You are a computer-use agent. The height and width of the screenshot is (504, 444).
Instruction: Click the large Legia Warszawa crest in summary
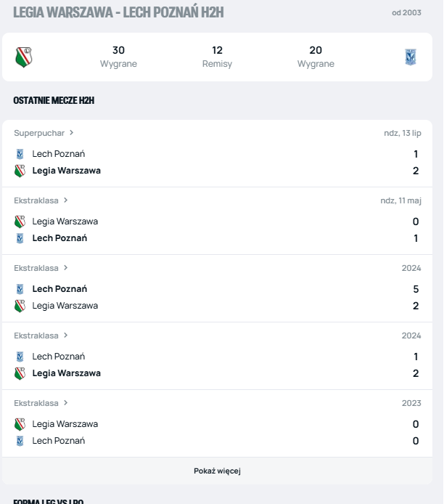coord(23,57)
